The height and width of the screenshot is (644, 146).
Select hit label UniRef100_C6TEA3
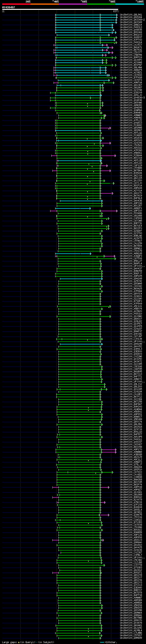[131, 75]
